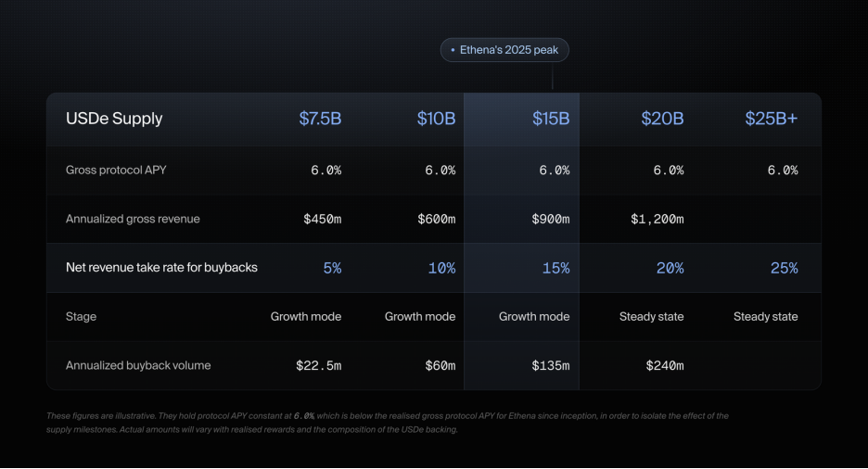This screenshot has height=469, width=868.
Task: Click the Gross protocol APY row label
Action: coord(116,170)
